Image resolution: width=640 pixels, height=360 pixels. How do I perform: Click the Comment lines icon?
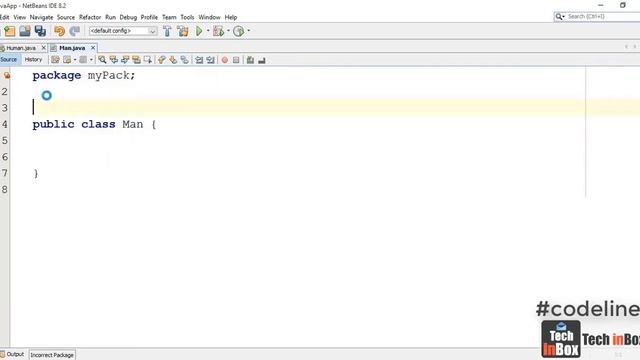250,60
